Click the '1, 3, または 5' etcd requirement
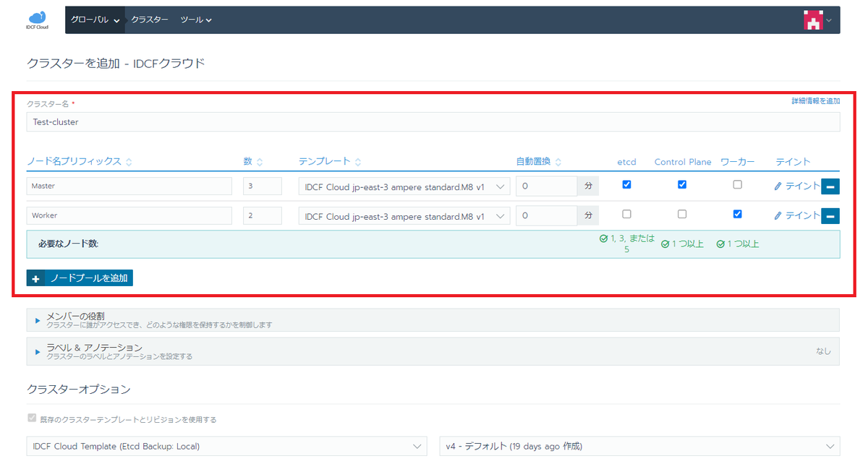 tap(626, 244)
